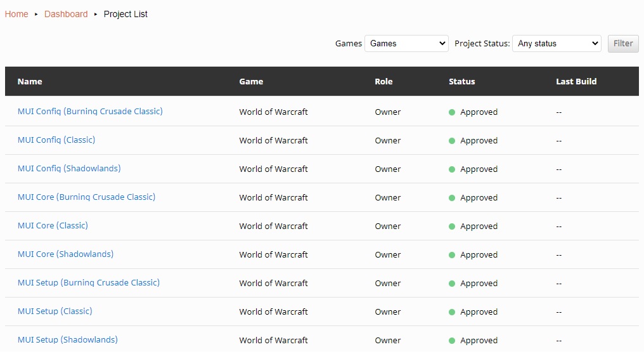Open MUI Setup (Classic) project
This screenshot has width=644, height=354.
point(55,311)
